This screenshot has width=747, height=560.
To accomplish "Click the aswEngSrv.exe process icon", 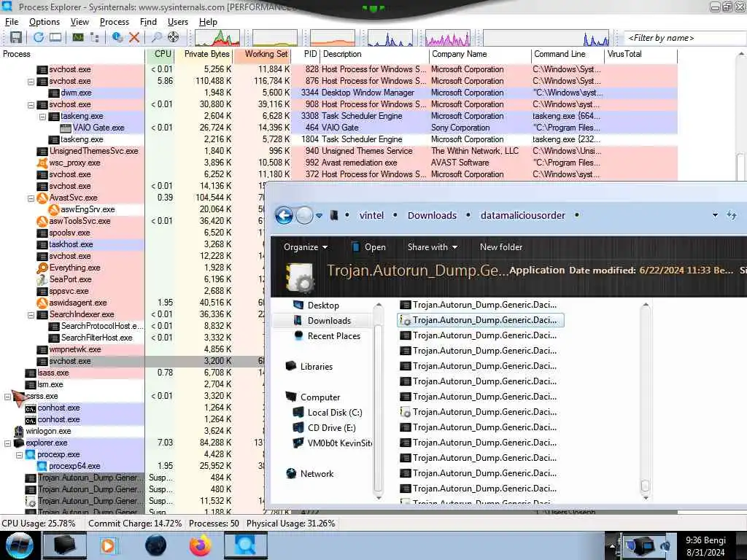I will point(54,209).
